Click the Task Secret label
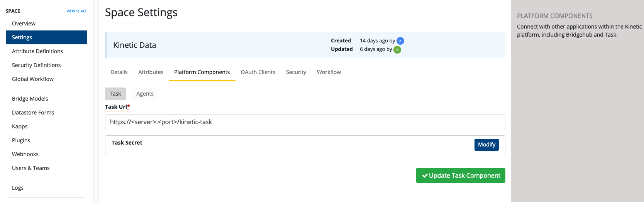This screenshot has width=644, height=202. click(127, 143)
